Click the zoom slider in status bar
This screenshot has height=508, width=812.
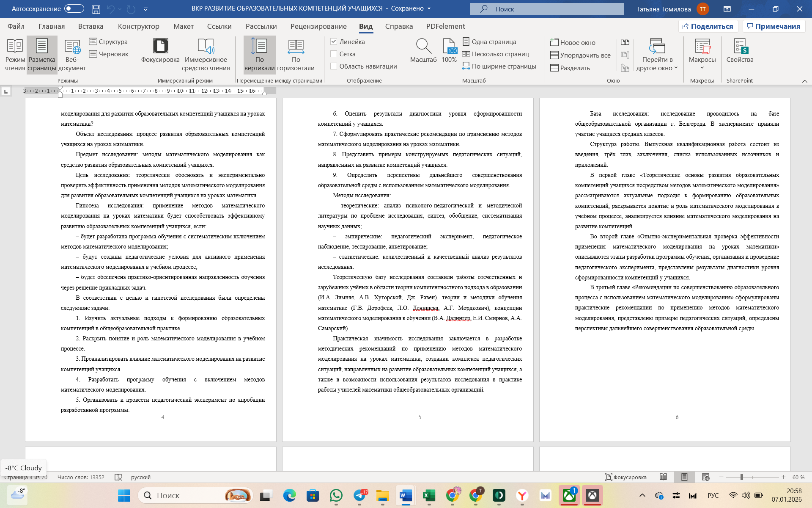pos(741,477)
